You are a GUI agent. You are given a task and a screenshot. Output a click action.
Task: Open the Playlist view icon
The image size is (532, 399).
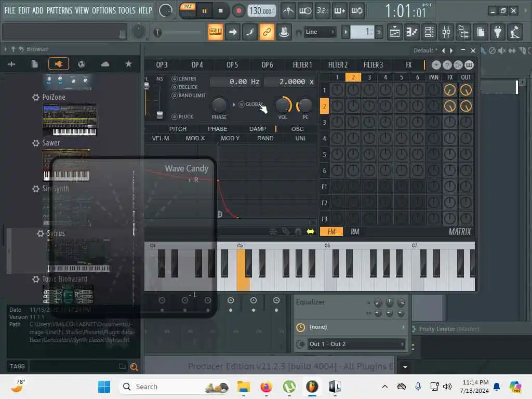(x=395, y=32)
